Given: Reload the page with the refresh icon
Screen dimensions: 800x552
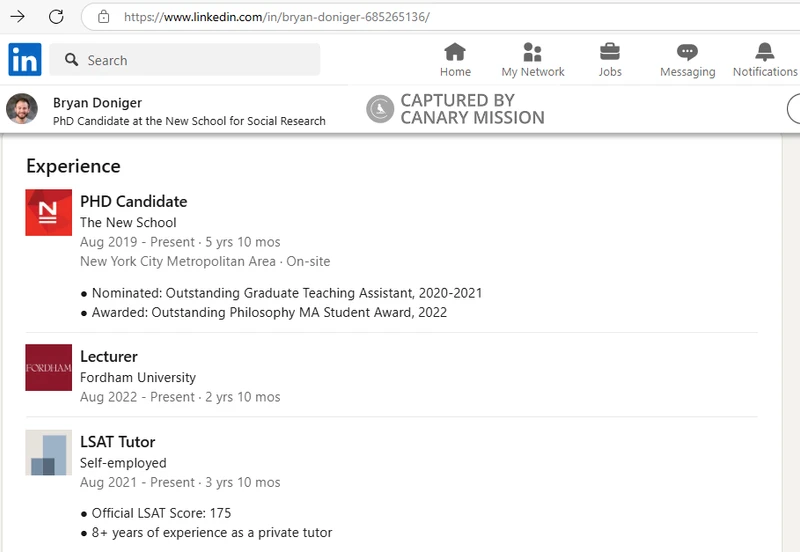Looking at the screenshot, I should tap(56, 17).
